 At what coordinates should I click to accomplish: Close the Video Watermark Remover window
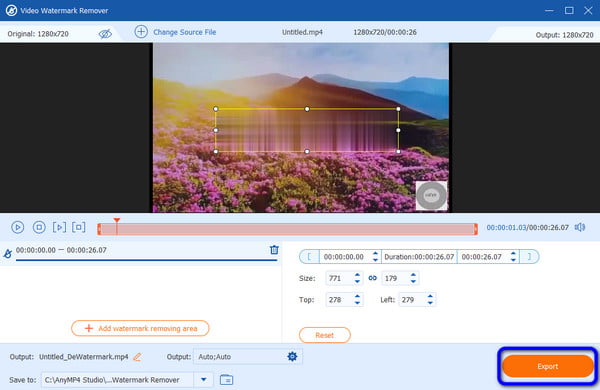pos(588,10)
